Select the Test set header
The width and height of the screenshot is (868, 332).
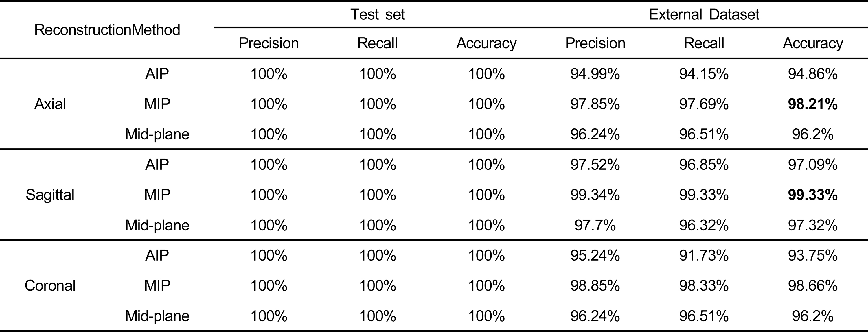[x=377, y=14]
